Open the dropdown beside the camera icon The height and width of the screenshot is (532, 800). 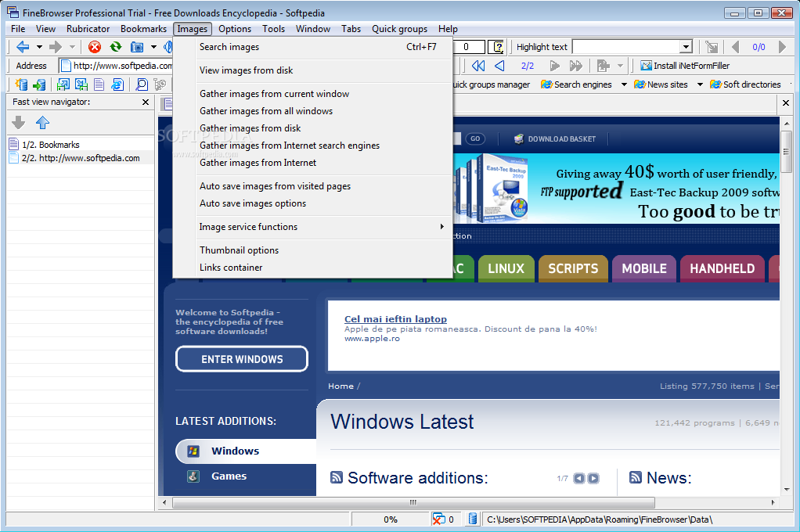(x=153, y=48)
